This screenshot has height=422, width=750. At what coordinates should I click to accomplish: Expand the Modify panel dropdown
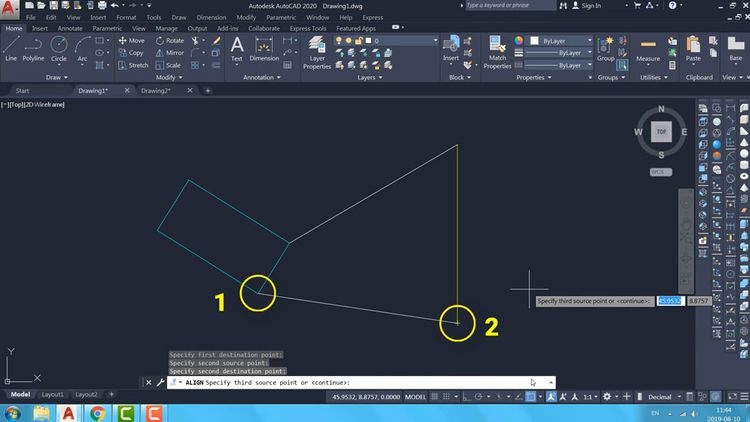[x=169, y=78]
